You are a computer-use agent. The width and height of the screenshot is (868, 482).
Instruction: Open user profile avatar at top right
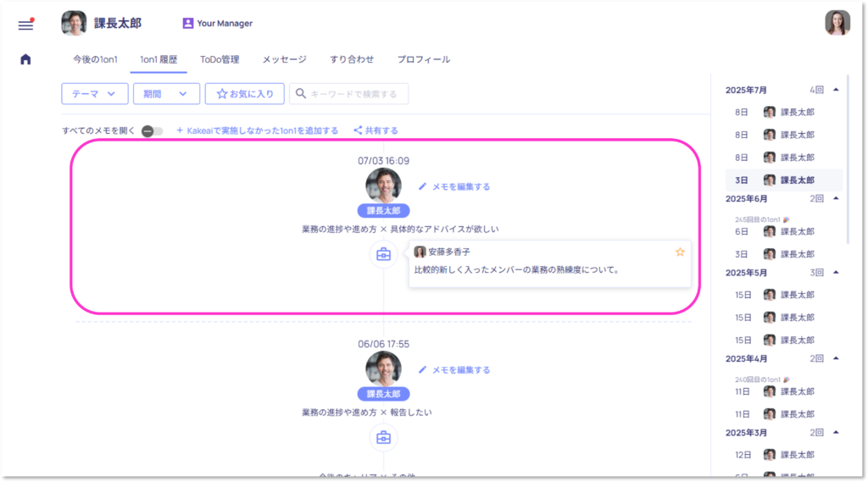[x=837, y=23]
